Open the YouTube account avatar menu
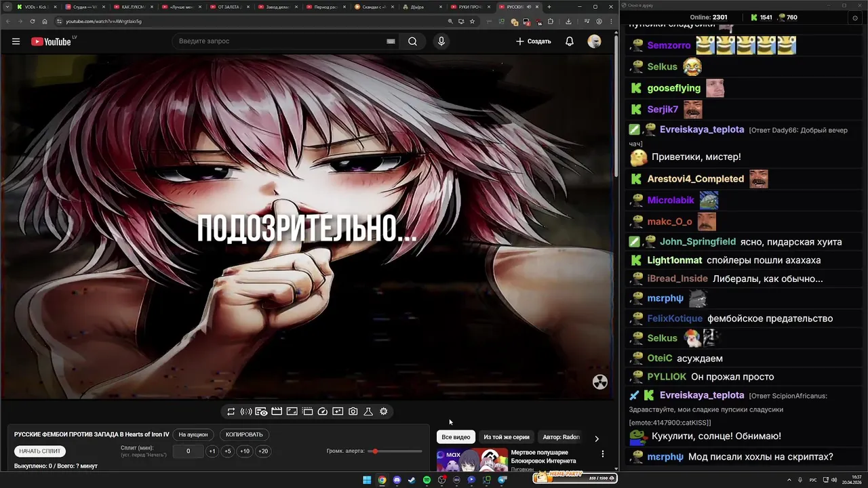 tap(594, 41)
